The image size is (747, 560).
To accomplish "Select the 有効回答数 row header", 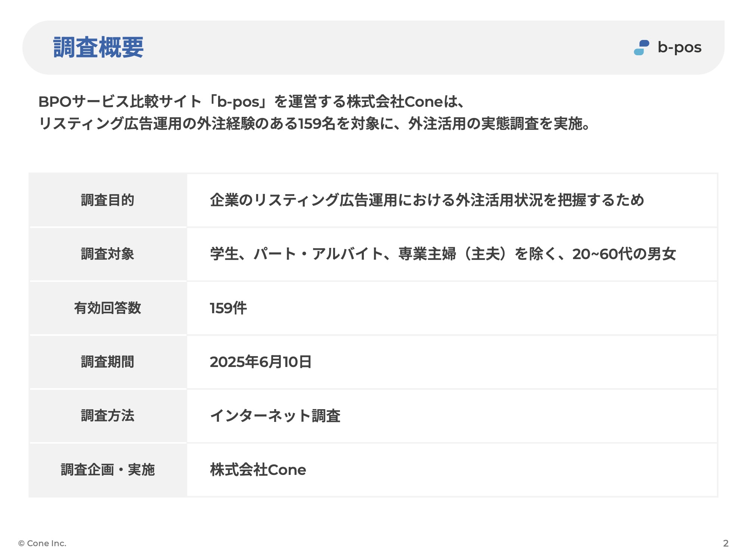I will coord(108,308).
